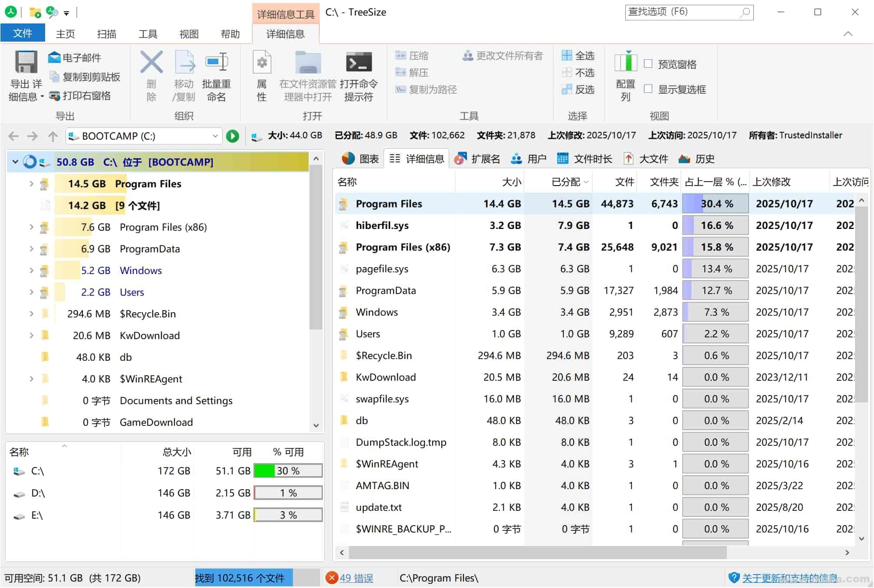Viewport: 874px width, 588px height.
Task: Click the C: drive free space bar
Action: pos(287,470)
